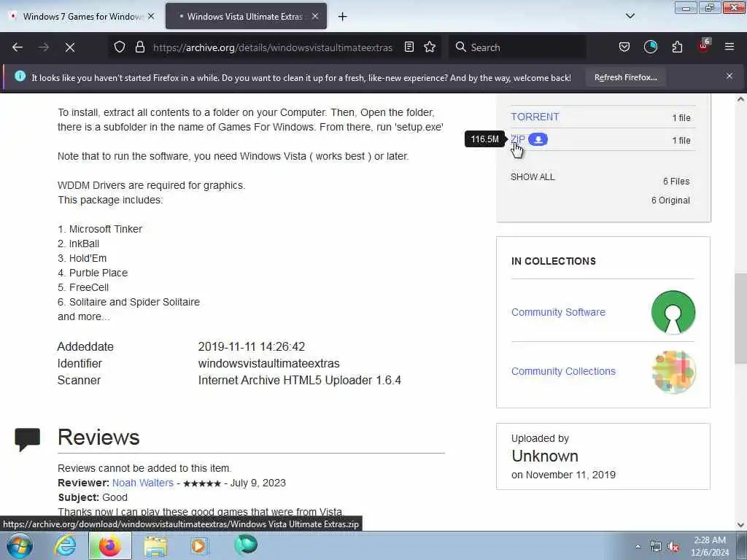Click the green round taskbar app icon
The height and width of the screenshot is (560, 747).
pos(246,545)
